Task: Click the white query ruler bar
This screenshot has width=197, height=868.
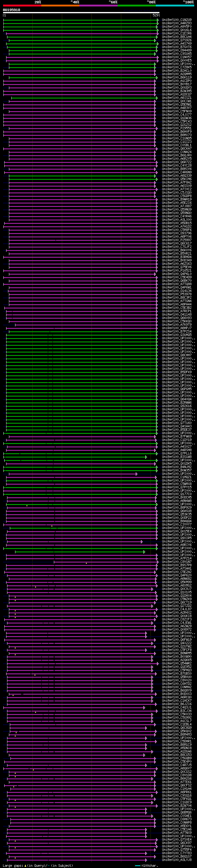Action: point(81,12)
